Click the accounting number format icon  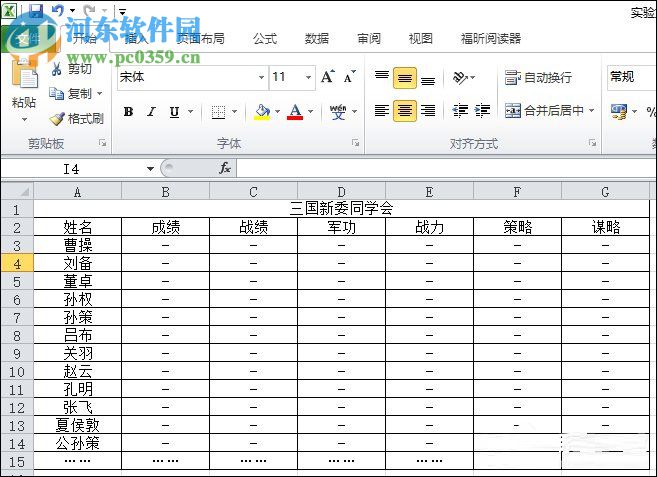[619, 111]
